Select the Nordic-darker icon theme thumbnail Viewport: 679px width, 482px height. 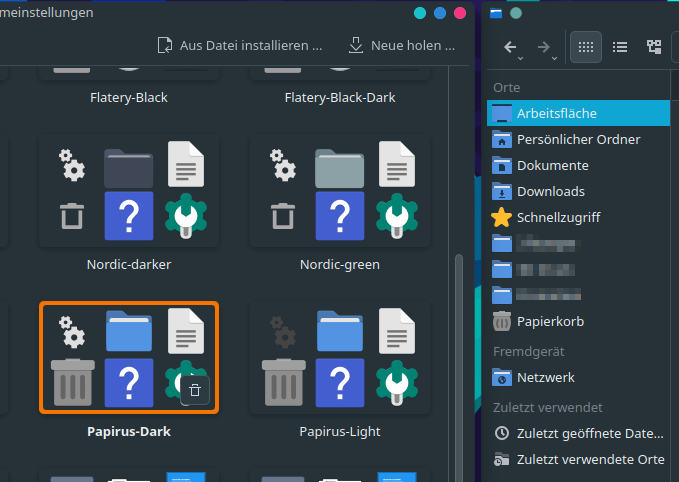(129, 191)
